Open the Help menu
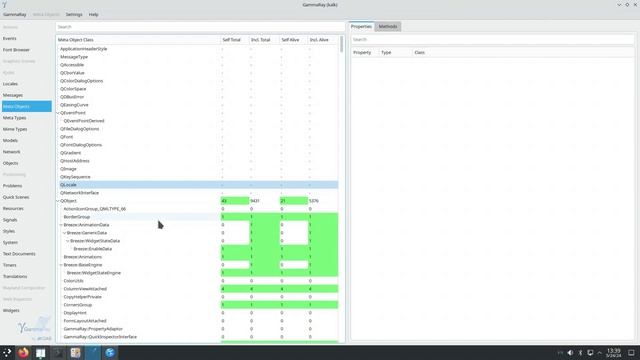640x360 pixels. tap(93, 14)
